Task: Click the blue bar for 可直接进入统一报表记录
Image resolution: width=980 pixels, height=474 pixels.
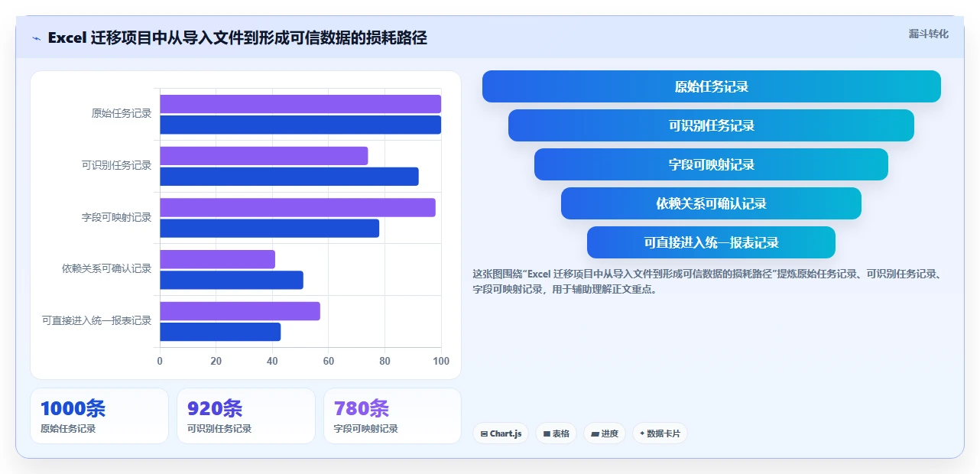Action: tap(220, 332)
